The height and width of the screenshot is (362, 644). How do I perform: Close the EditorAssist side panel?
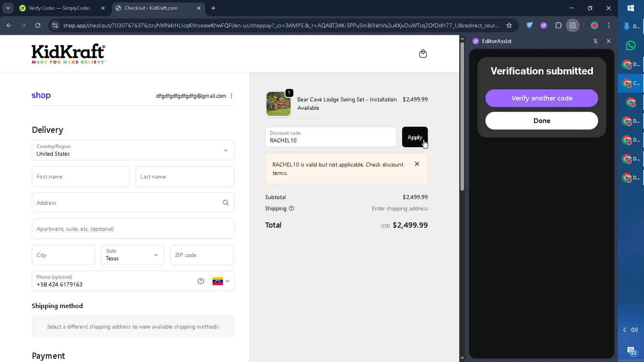(608, 41)
